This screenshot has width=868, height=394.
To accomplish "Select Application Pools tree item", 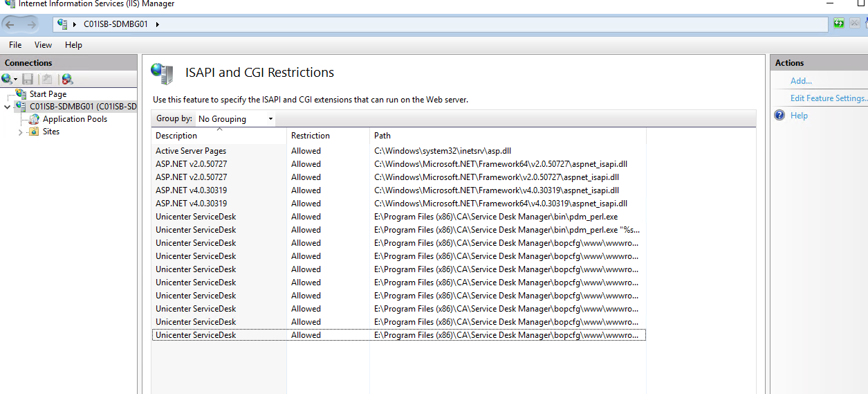I will click(75, 119).
